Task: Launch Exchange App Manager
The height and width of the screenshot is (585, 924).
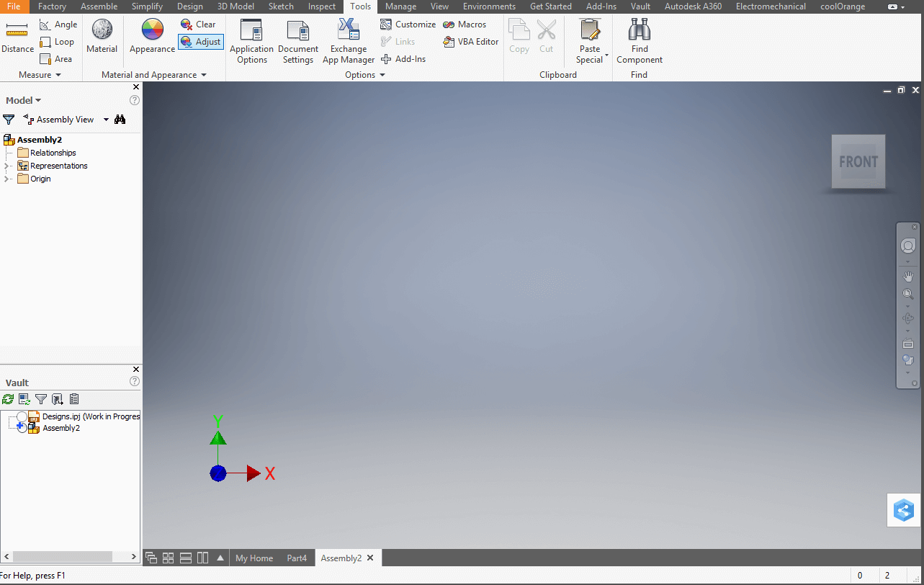Action: pyautogui.click(x=349, y=41)
